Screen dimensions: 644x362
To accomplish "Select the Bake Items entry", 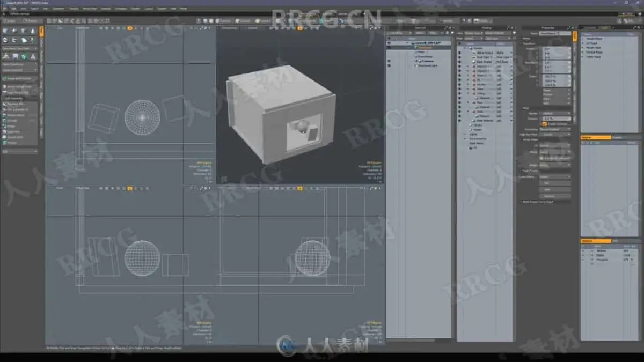I will click(476, 143).
